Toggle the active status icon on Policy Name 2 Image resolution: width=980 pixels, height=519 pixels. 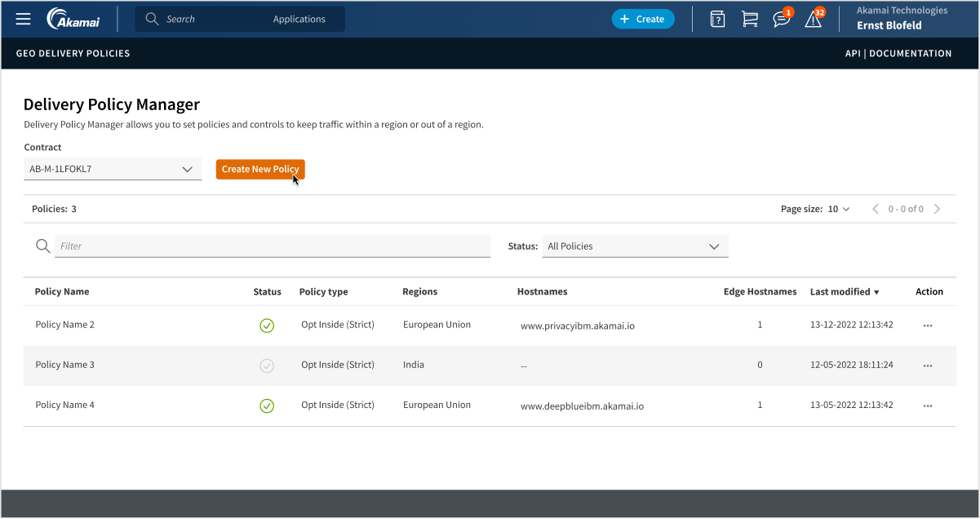tap(267, 325)
